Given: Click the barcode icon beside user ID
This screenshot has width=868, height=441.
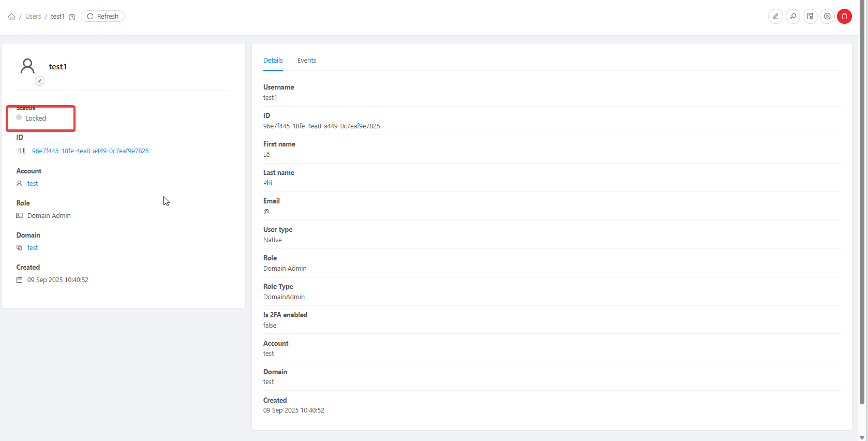Looking at the screenshot, I should (x=21, y=151).
